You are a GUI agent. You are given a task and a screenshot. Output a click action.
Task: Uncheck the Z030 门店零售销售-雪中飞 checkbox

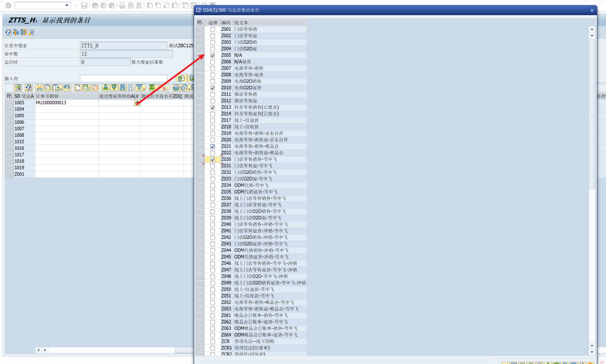213,159
